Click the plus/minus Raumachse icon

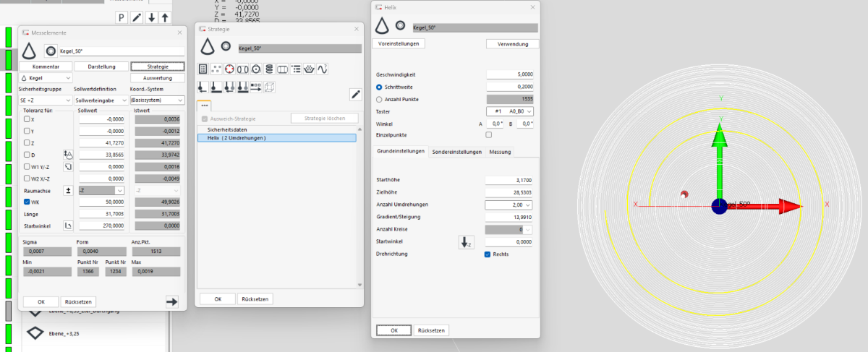click(68, 190)
